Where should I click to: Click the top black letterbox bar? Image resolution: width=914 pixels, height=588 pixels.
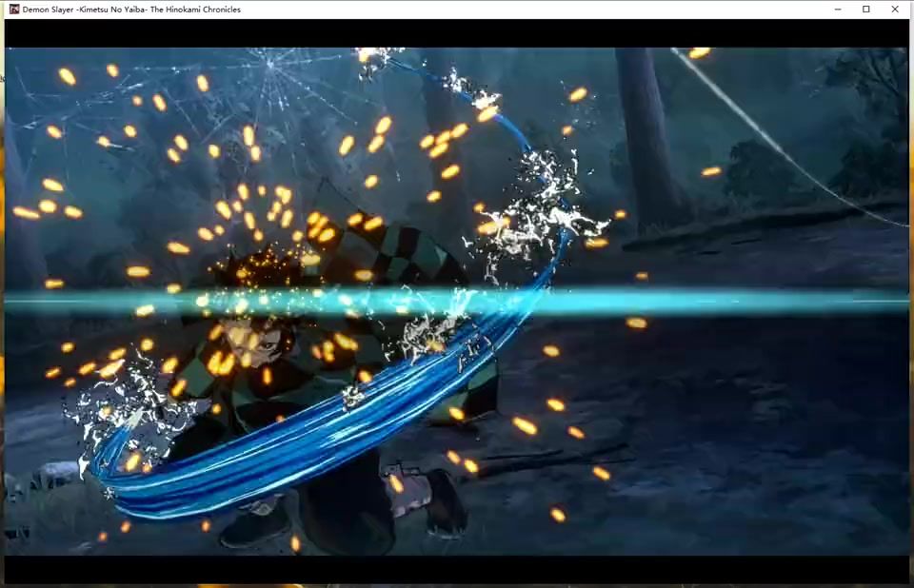click(457, 33)
